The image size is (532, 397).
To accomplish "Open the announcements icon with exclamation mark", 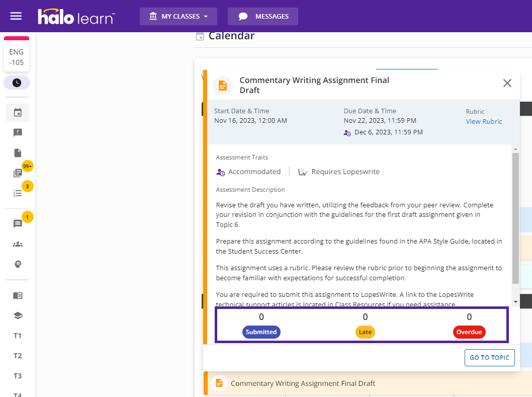I will coord(18,133).
